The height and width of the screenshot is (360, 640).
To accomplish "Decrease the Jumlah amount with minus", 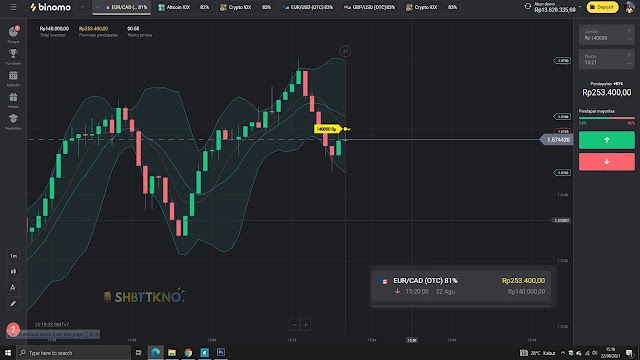I will click(x=629, y=39).
